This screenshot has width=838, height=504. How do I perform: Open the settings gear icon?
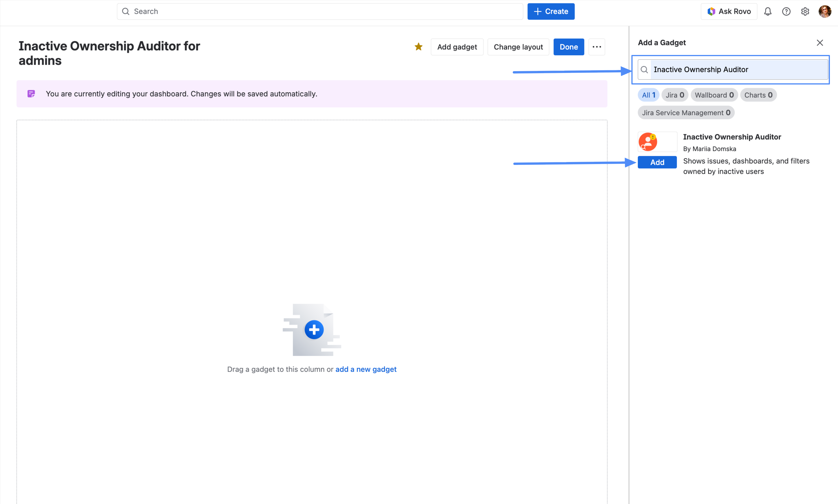click(805, 12)
